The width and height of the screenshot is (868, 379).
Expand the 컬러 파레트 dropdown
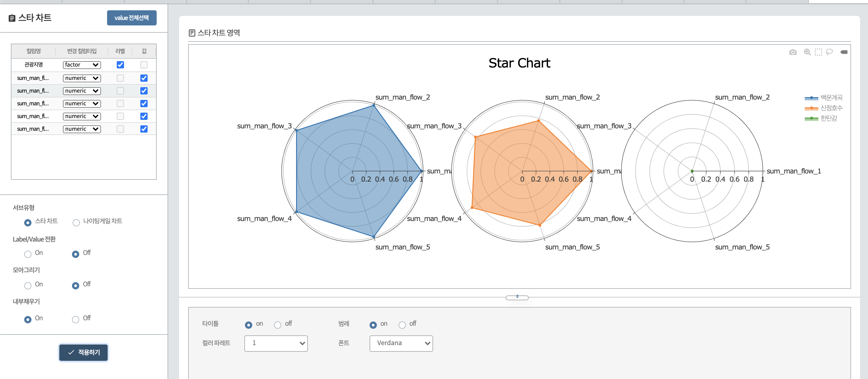[276, 343]
